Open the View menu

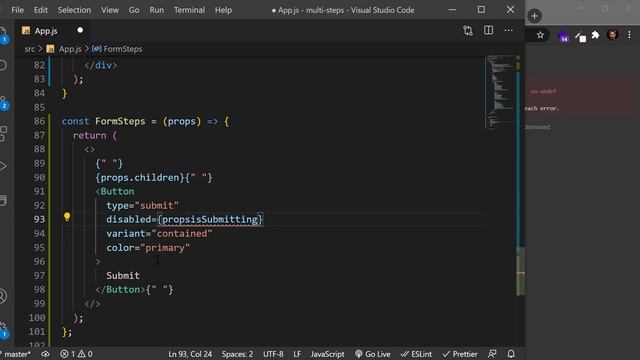coord(110,10)
